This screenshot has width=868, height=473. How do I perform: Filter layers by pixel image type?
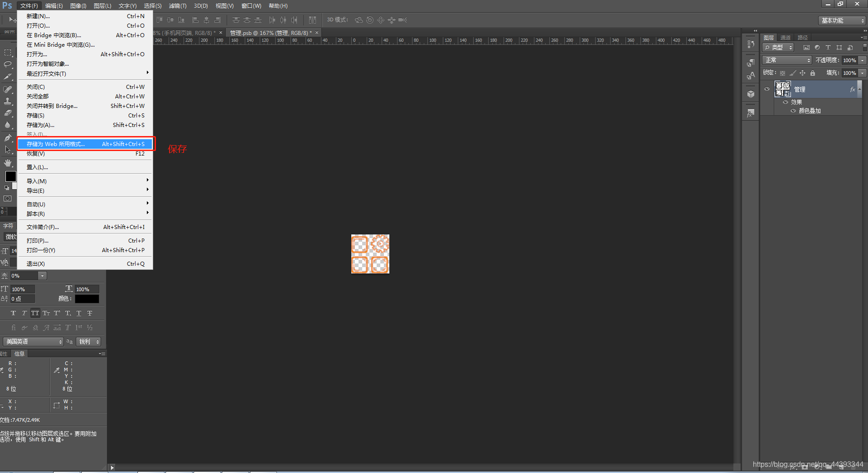tap(806, 47)
